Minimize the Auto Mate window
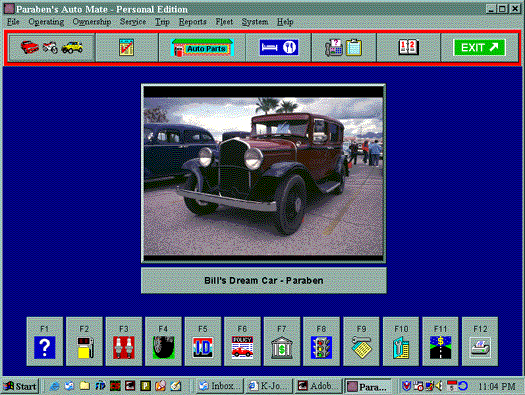This screenshot has width=525, height=395. (491, 9)
